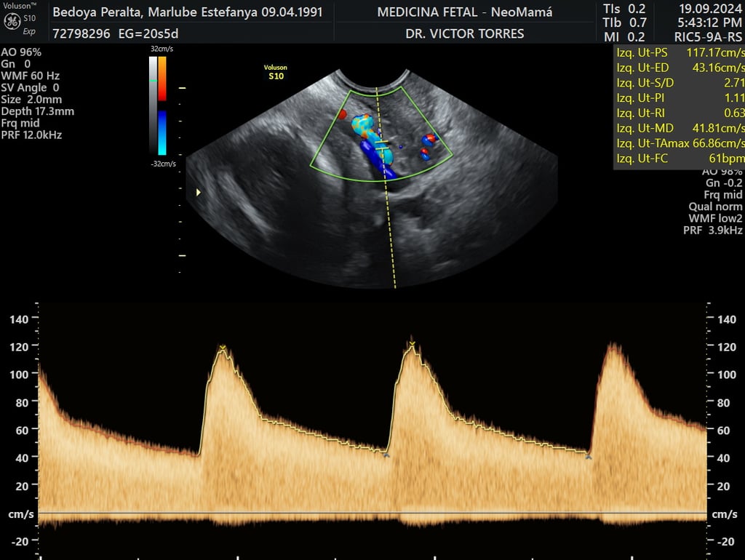Click the yellow focus arrow marker beside image
This screenshot has width=745, height=560.
tap(198, 193)
